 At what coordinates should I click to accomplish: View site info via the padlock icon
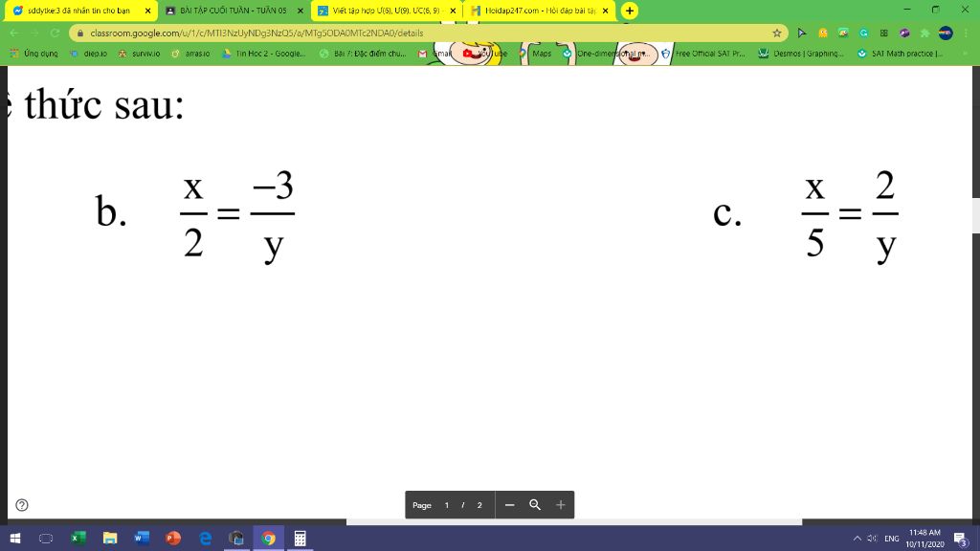(80, 33)
